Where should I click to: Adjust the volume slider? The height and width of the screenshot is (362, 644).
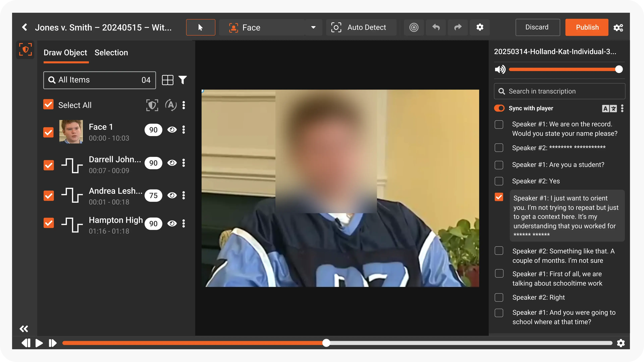(566, 69)
